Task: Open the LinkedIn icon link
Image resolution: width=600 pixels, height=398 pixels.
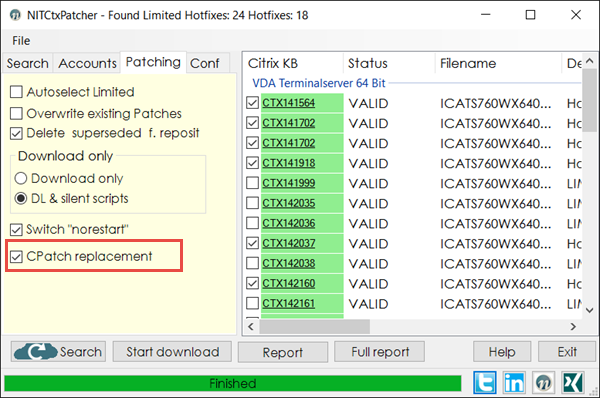Action: tap(514, 382)
